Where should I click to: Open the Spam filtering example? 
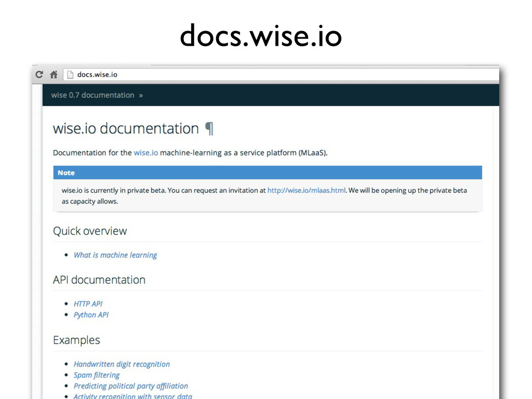(97, 375)
